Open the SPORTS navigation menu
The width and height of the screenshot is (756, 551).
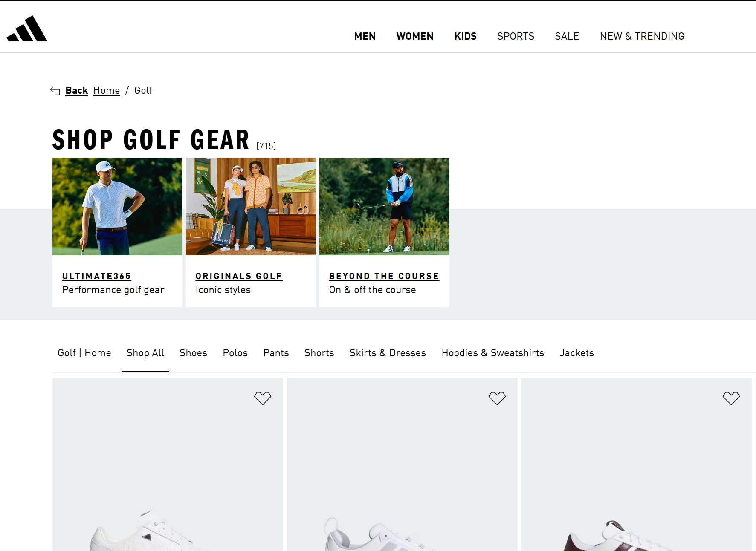pos(516,36)
